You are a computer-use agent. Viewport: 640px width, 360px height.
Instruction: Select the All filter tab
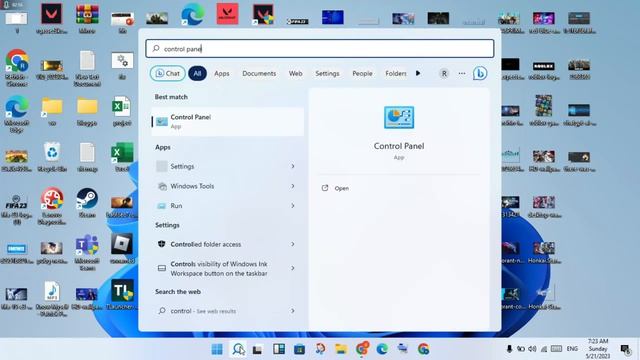click(x=197, y=73)
